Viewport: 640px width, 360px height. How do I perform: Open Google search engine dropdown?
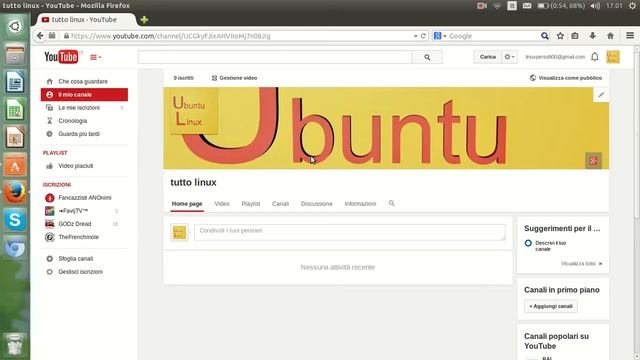point(440,36)
